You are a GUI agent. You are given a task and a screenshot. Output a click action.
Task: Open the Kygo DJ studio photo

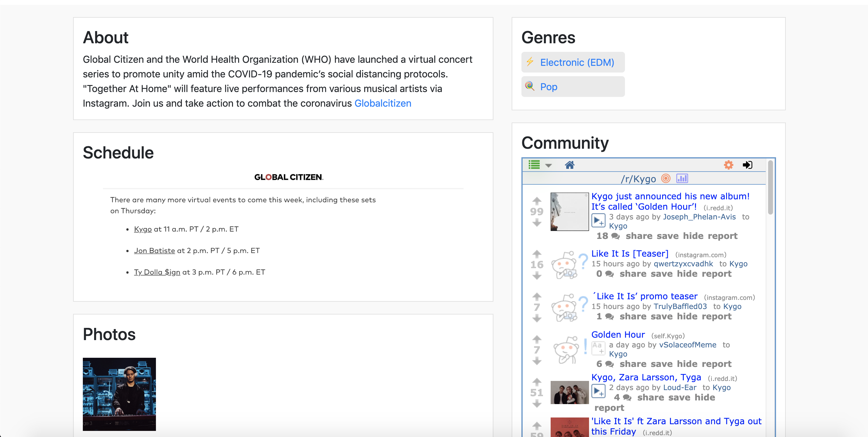click(119, 394)
